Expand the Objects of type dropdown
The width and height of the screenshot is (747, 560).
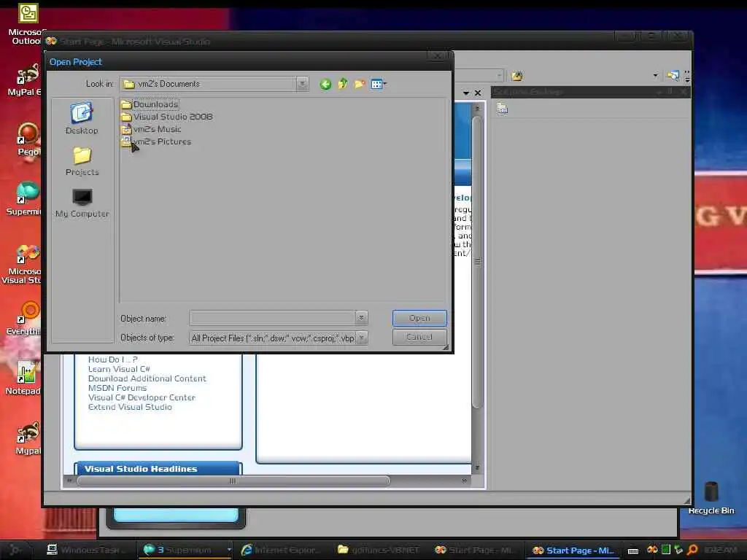(362, 338)
